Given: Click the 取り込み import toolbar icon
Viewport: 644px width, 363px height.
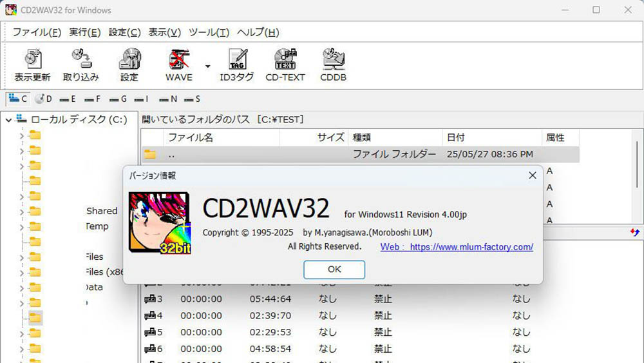Looking at the screenshot, I should pos(81,65).
